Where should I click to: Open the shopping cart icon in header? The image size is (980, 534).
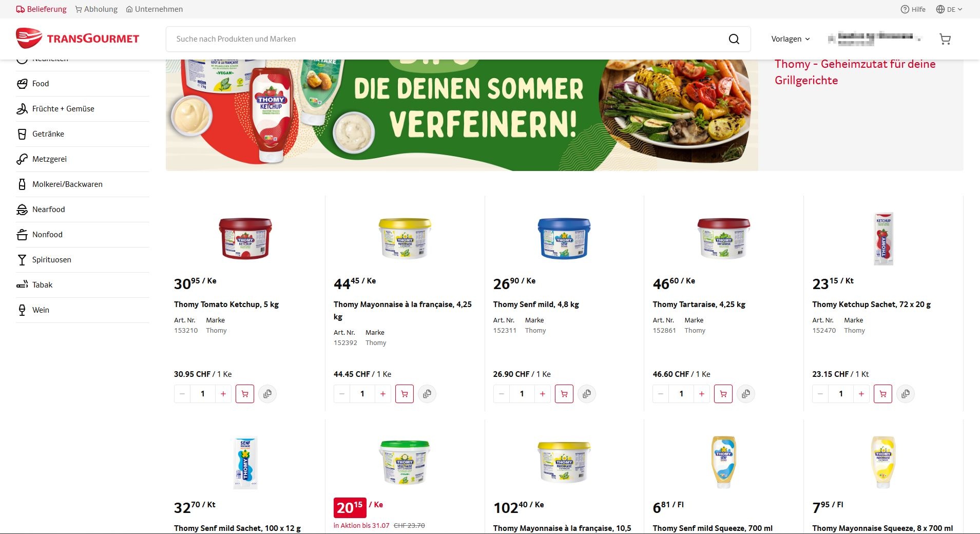tap(945, 39)
